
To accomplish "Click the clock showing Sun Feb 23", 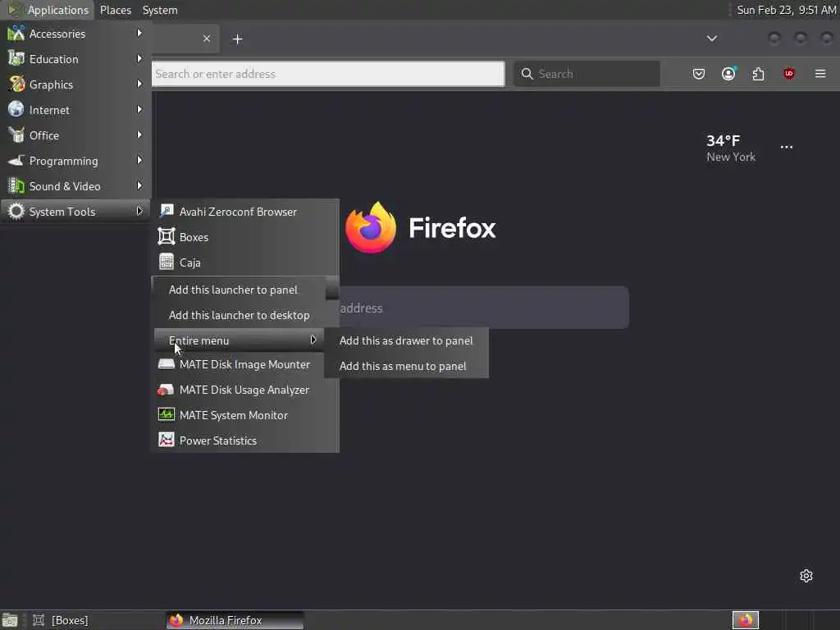I will point(786,10).
